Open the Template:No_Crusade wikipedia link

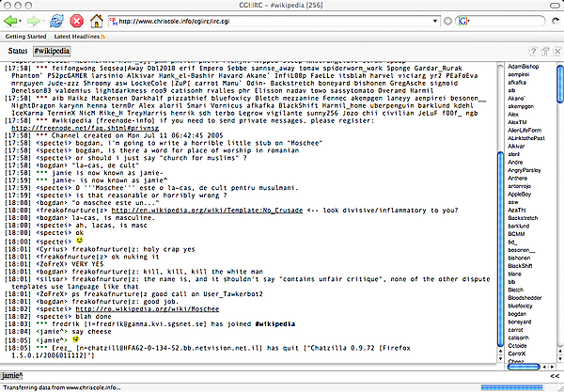(x=207, y=211)
